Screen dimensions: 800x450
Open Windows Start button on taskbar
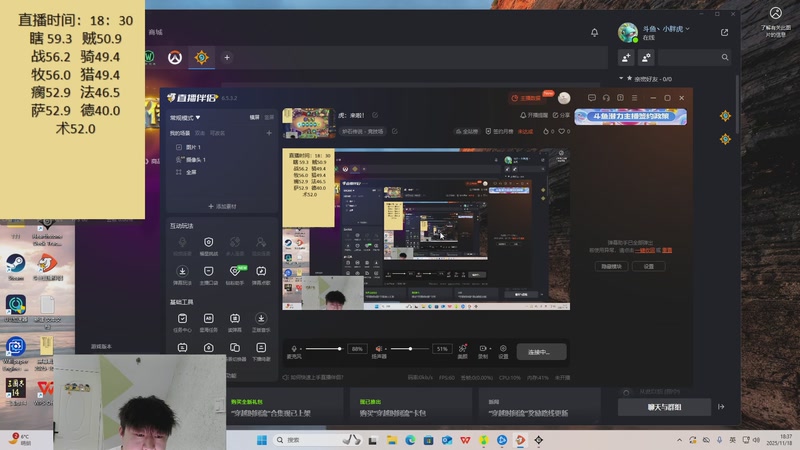[262, 440]
